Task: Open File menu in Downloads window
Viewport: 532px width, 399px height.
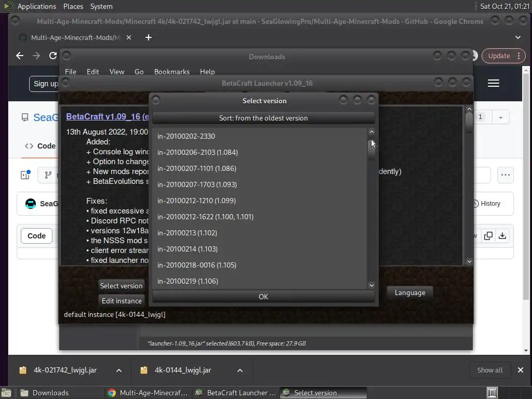Action: point(71,72)
